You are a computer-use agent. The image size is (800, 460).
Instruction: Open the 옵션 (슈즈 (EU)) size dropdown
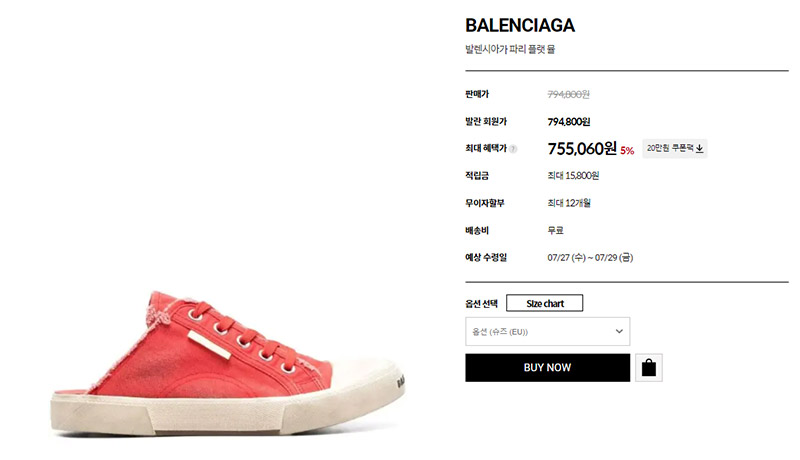(547, 331)
